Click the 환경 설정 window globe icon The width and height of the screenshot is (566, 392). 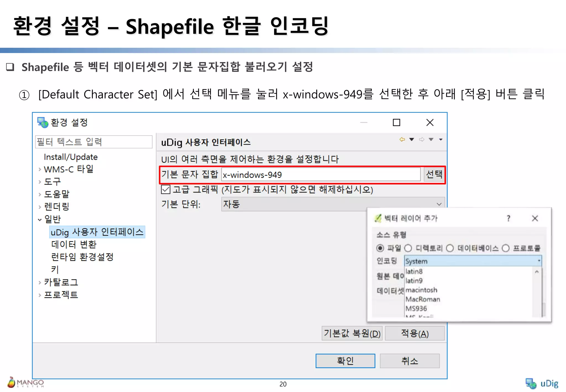(43, 122)
